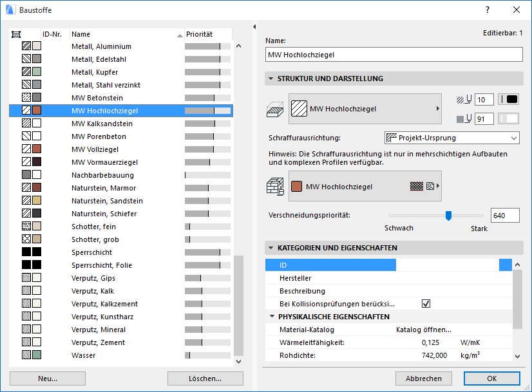The image size is (532, 392).
Task: Collapse STRUKTUR UND DARSTELLUNG section
Action: [x=271, y=79]
